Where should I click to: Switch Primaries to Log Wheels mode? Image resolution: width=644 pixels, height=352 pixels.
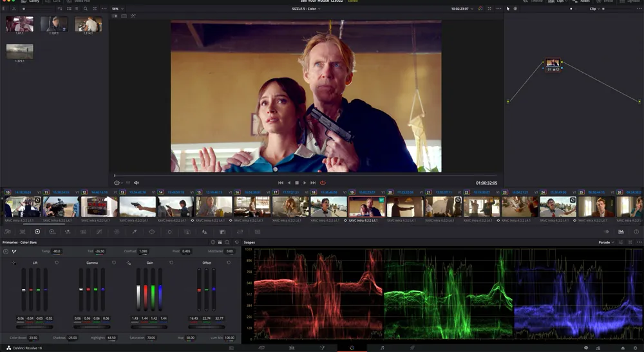click(227, 243)
